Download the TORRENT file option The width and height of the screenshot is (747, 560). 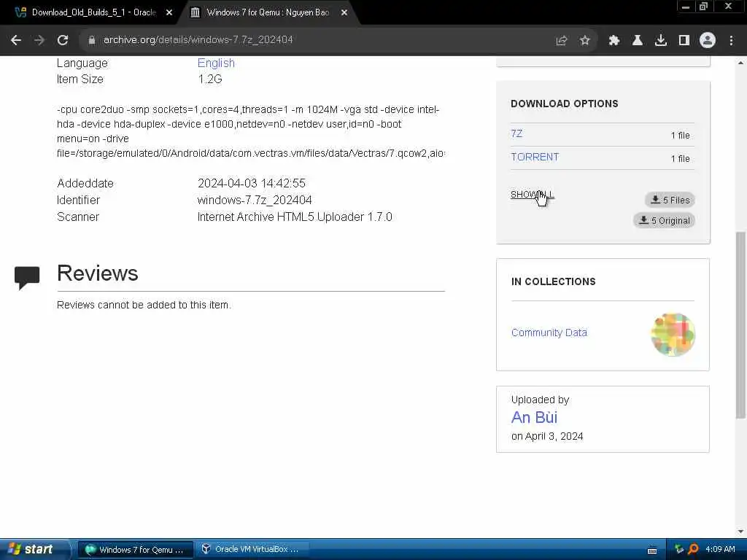click(535, 157)
